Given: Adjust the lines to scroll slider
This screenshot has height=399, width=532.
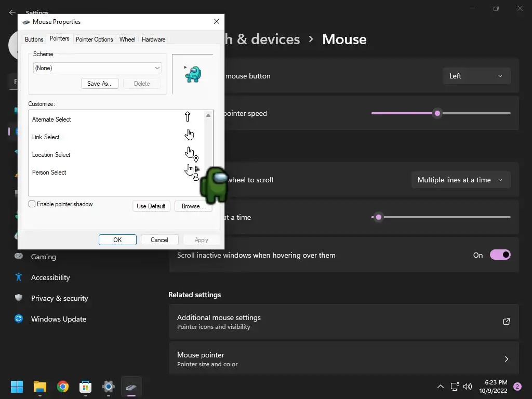Looking at the screenshot, I should pyautogui.click(x=379, y=217).
